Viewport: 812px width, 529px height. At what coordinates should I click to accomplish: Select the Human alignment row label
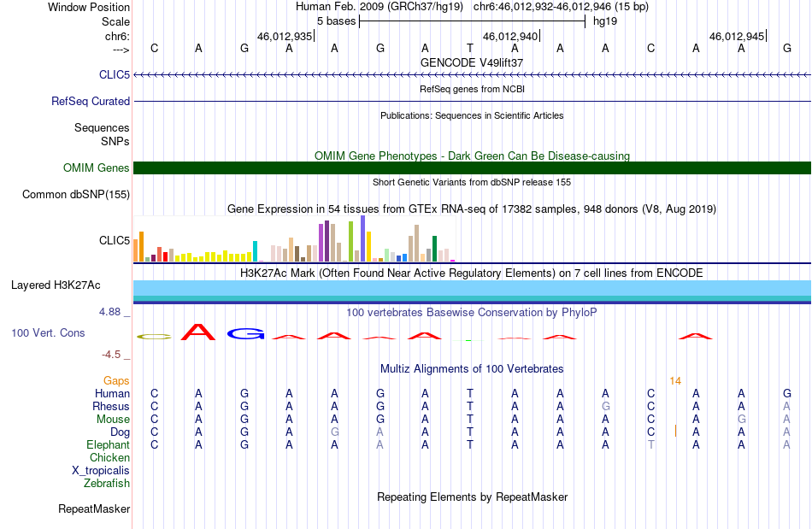click(x=112, y=393)
